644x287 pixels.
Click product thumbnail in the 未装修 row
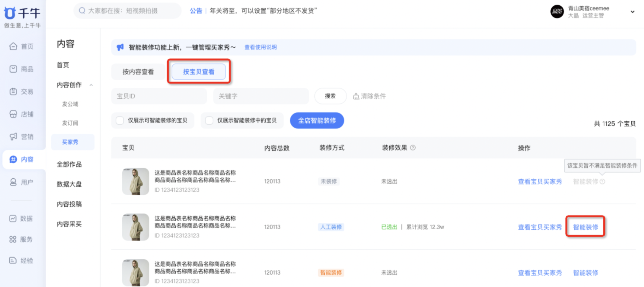[x=135, y=181]
